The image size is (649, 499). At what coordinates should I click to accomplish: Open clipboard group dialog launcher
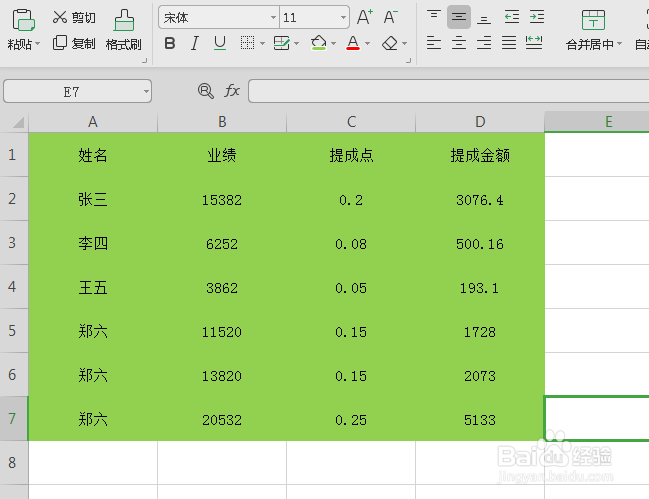pos(144,61)
